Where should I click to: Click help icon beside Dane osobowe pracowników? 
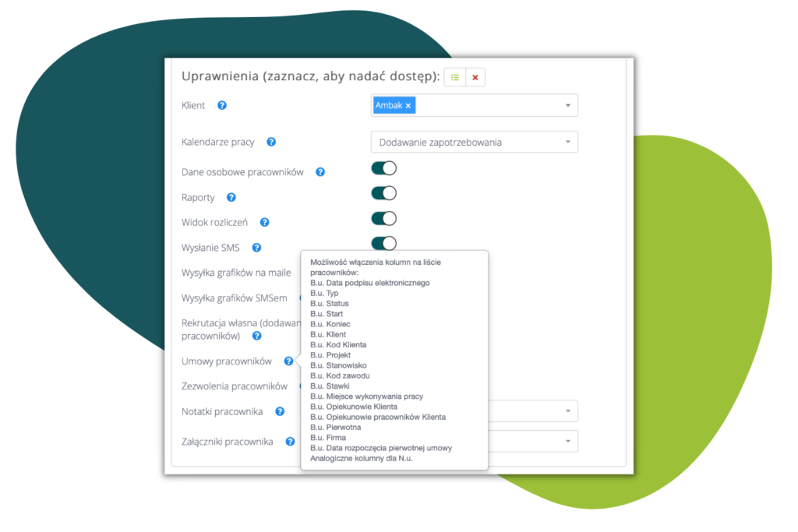320,172
